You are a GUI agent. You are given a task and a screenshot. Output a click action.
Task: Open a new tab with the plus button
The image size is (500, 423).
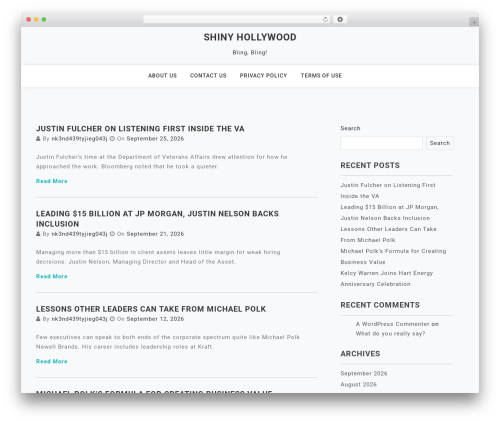[x=474, y=22]
